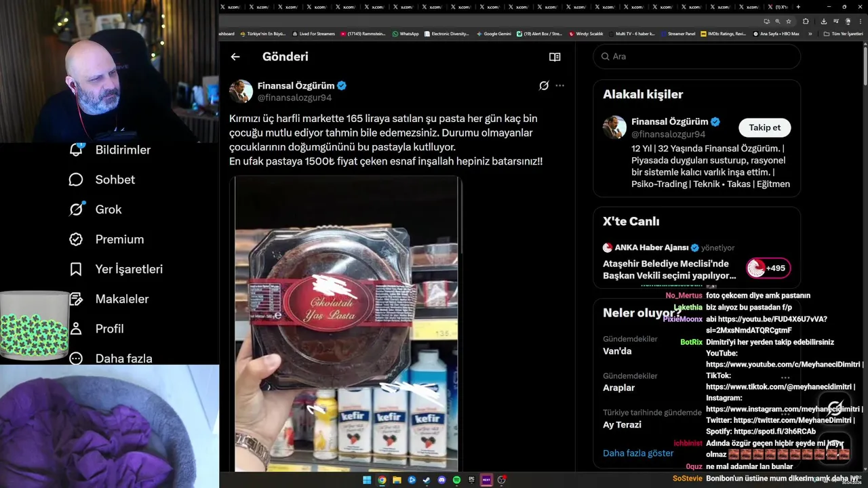Open Bildirimler in the left sidebar
The height and width of the screenshot is (488, 868).
110,150
